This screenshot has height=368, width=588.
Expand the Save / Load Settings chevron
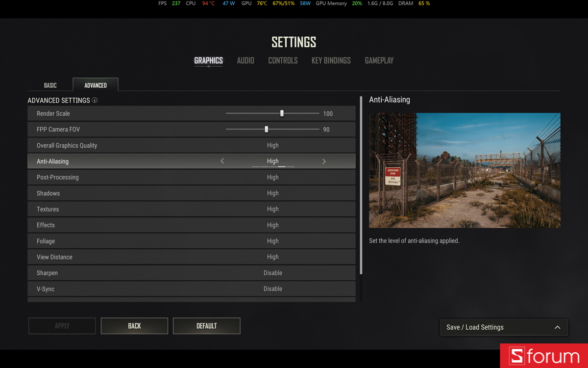click(x=557, y=327)
